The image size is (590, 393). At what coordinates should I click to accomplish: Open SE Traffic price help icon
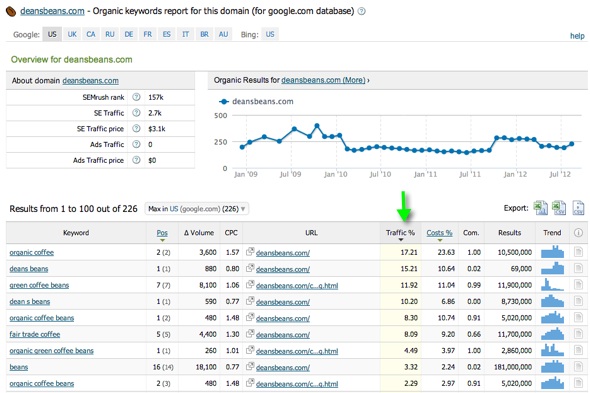(136, 129)
